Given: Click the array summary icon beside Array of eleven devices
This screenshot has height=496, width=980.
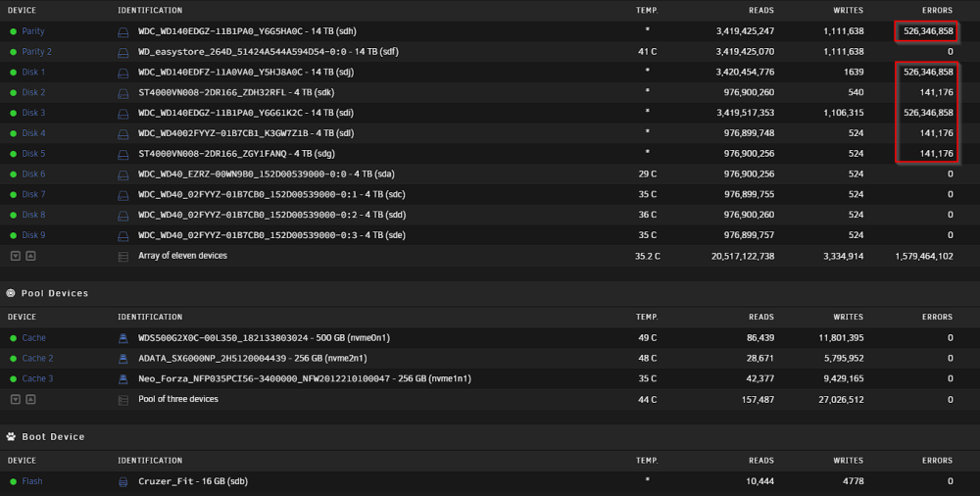Looking at the screenshot, I should [x=123, y=257].
